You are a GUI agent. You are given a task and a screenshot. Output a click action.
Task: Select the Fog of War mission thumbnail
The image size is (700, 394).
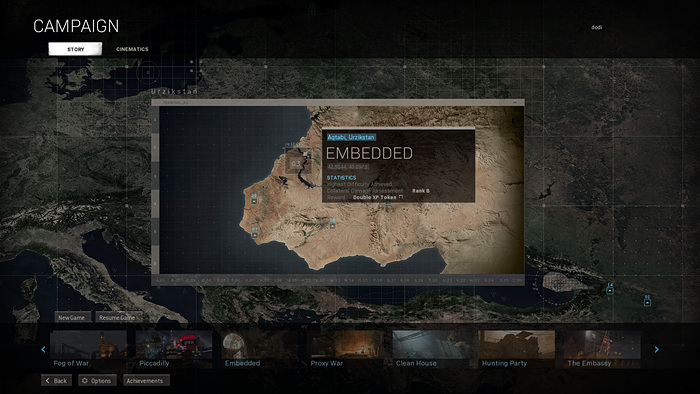pos(88,349)
